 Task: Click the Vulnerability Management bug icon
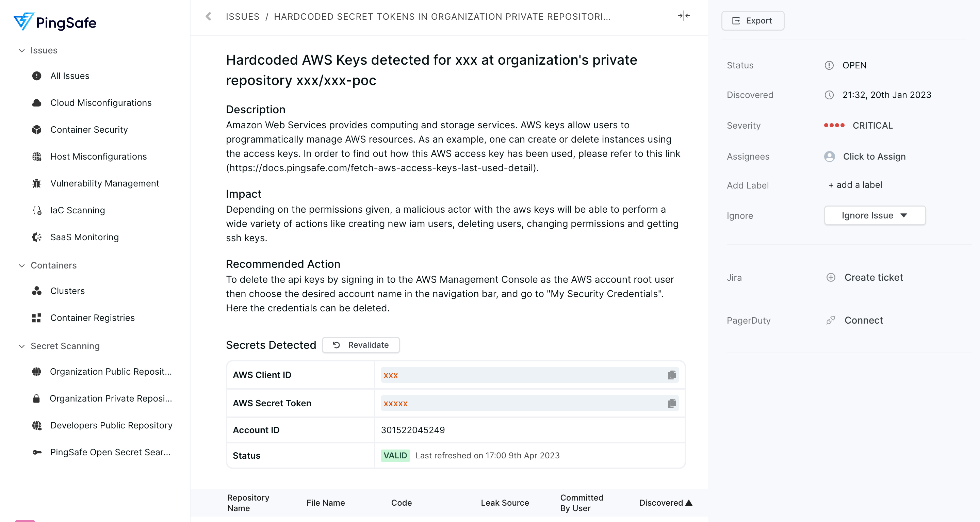tap(36, 183)
